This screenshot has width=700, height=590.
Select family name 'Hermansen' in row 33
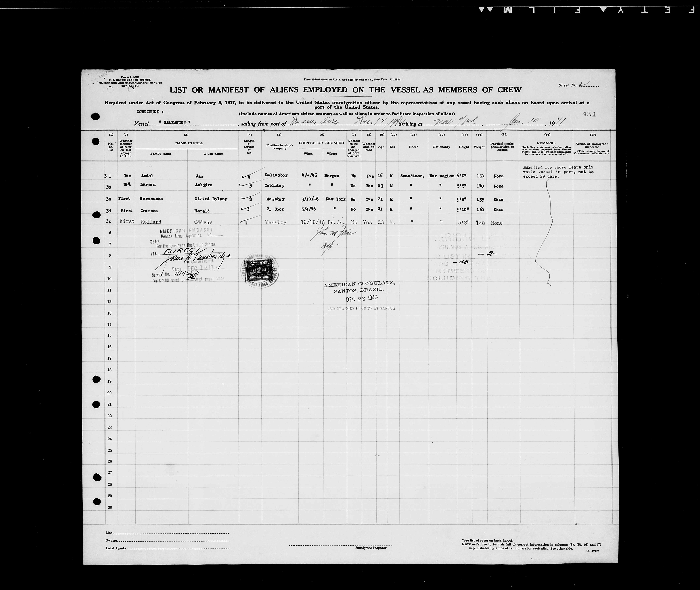coord(151,199)
